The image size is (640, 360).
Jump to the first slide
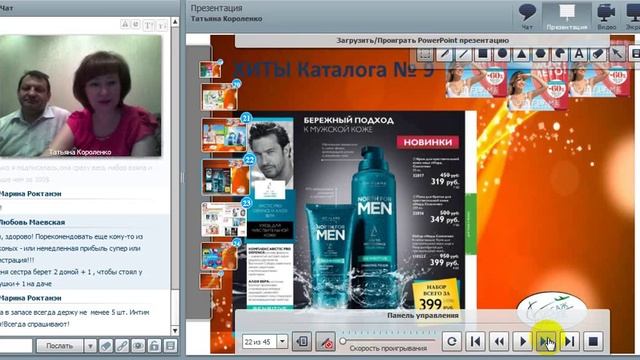(x=476, y=341)
